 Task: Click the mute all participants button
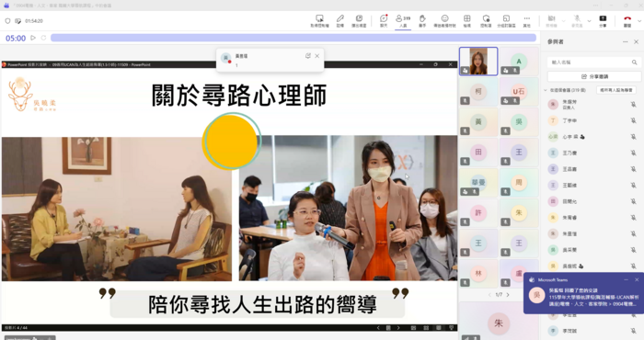coord(616,90)
